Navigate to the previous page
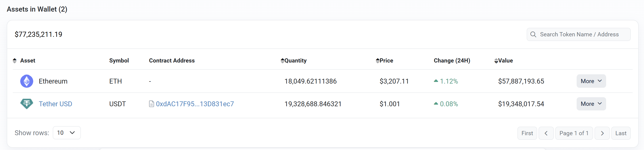The image size is (644, 150). (546, 133)
